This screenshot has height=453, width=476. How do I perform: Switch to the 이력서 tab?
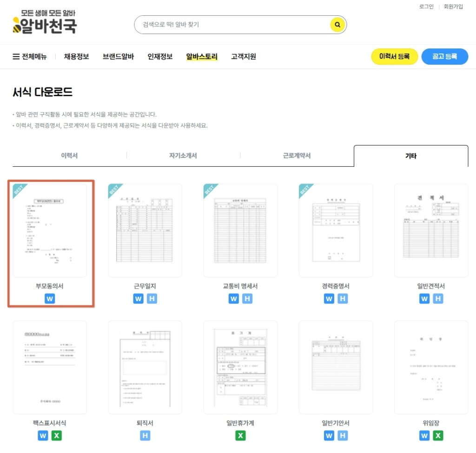pos(69,156)
